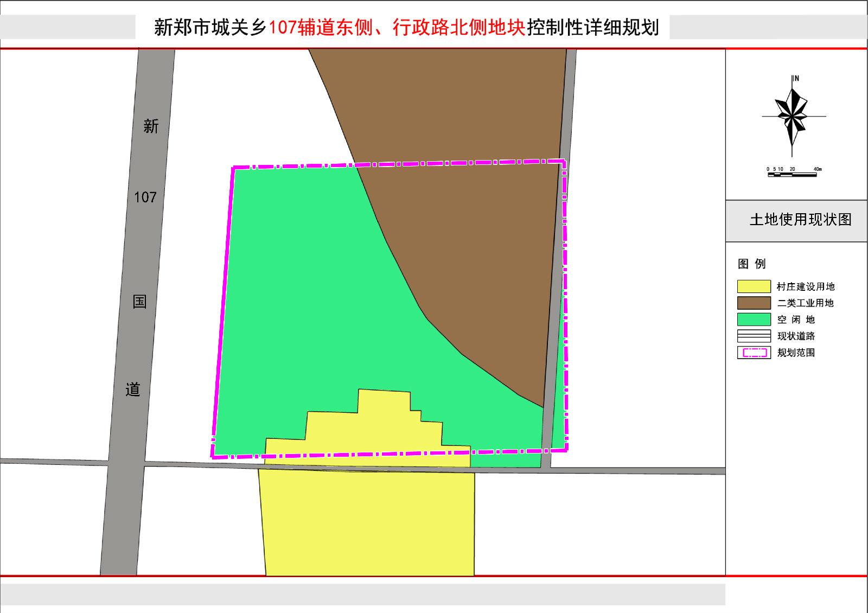
Task: Click the 二类工业用地 legend label text
Action: click(805, 303)
